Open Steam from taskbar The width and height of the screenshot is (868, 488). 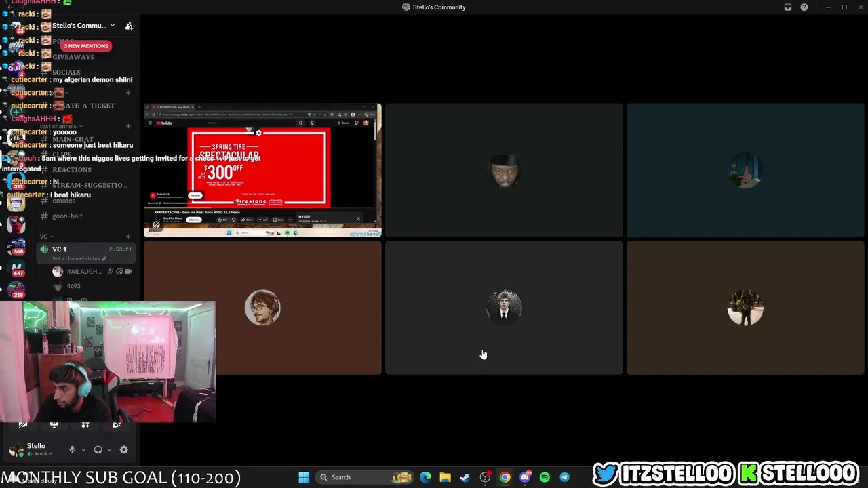[x=465, y=477]
